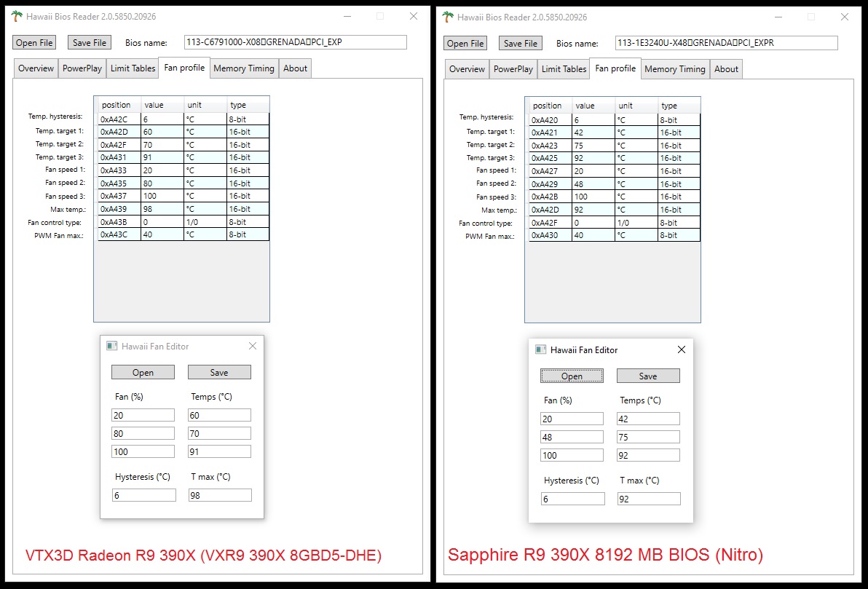Image resolution: width=868 pixels, height=589 pixels.
Task: Click the 1/0 unit cell in the right table
Action: [636, 222]
